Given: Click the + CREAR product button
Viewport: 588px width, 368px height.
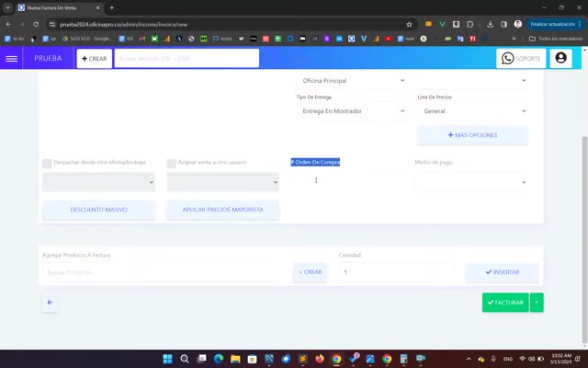Looking at the screenshot, I should coord(311,272).
